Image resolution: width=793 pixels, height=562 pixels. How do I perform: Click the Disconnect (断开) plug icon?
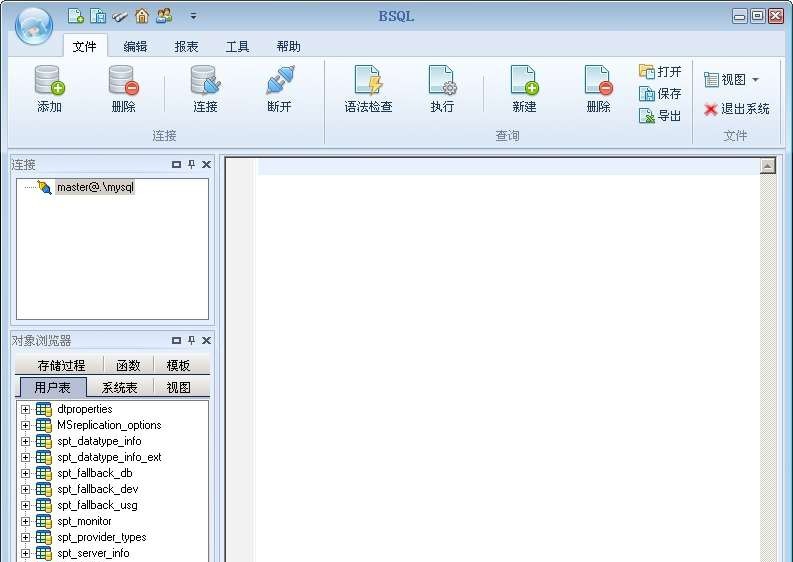[280, 80]
